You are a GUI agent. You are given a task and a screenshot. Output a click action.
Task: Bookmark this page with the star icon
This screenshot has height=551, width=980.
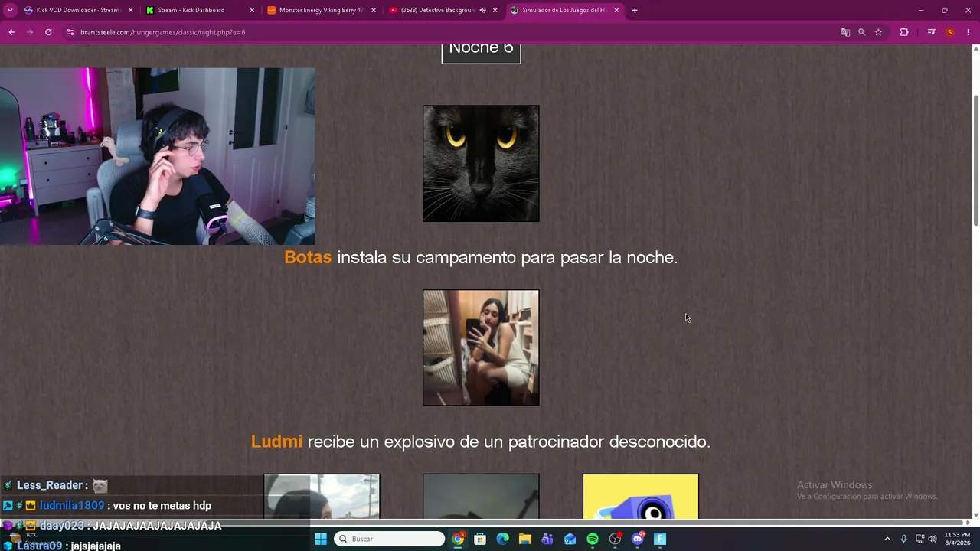click(878, 32)
